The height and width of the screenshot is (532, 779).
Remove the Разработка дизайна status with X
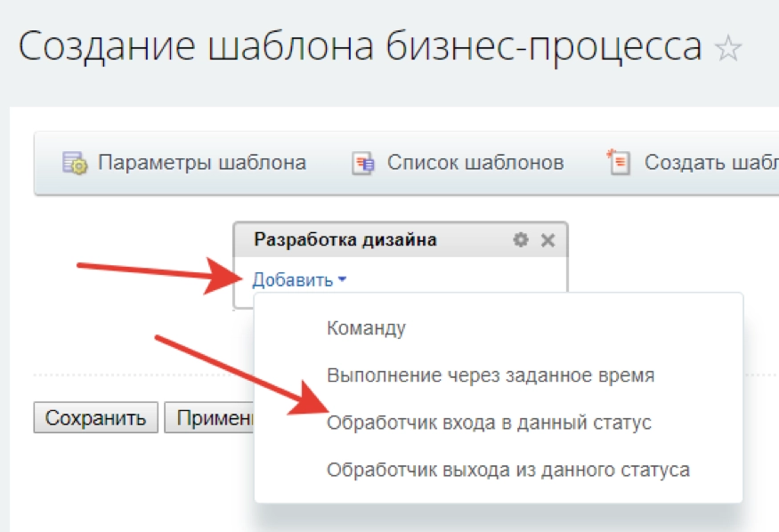click(548, 239)
